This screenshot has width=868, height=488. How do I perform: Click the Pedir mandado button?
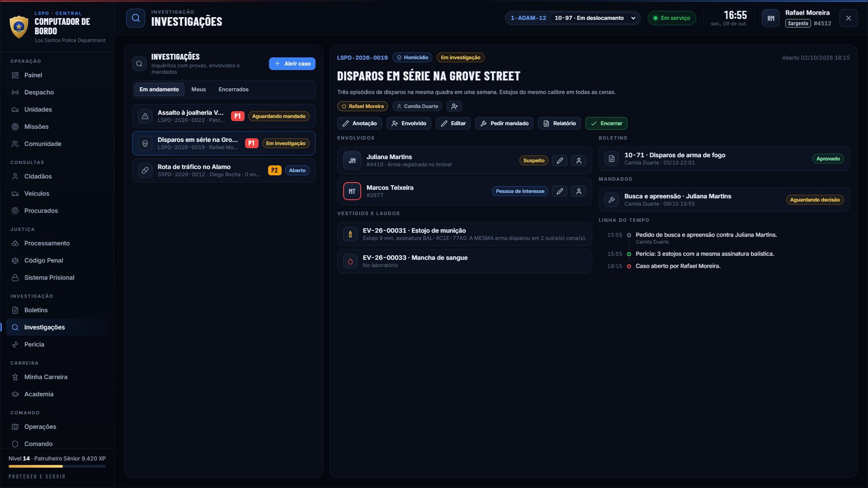click(x=505, y=123)
